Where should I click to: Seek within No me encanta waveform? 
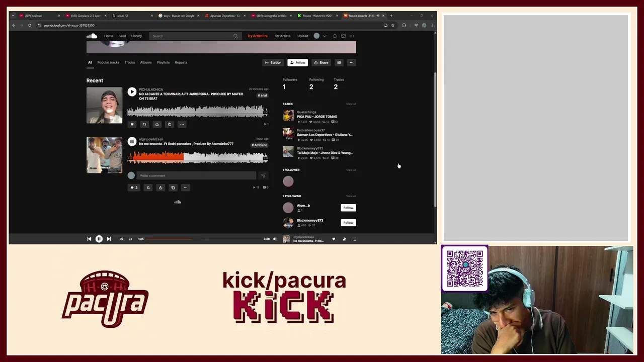(x=197, y=157)
